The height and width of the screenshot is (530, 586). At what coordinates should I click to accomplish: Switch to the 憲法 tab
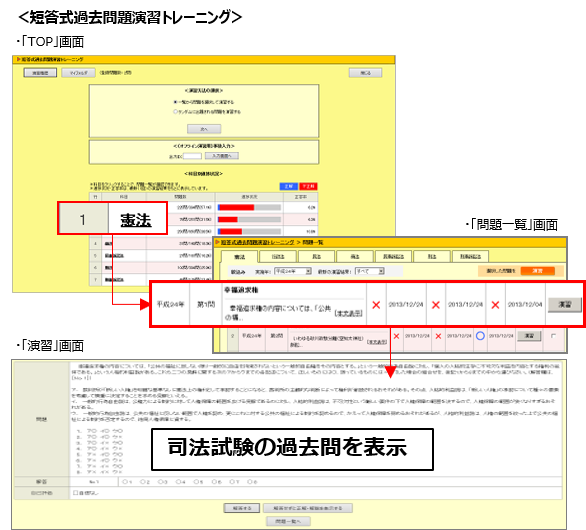240,257
